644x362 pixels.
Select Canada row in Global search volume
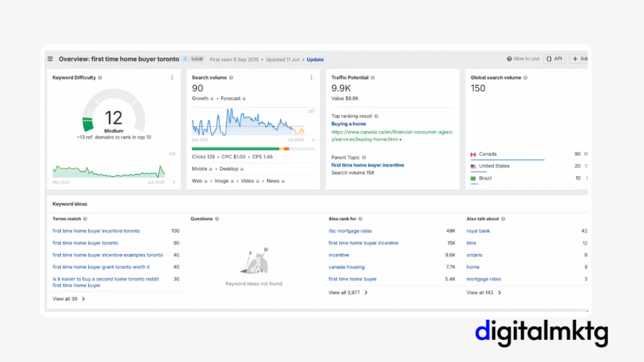tap(487, 154)
